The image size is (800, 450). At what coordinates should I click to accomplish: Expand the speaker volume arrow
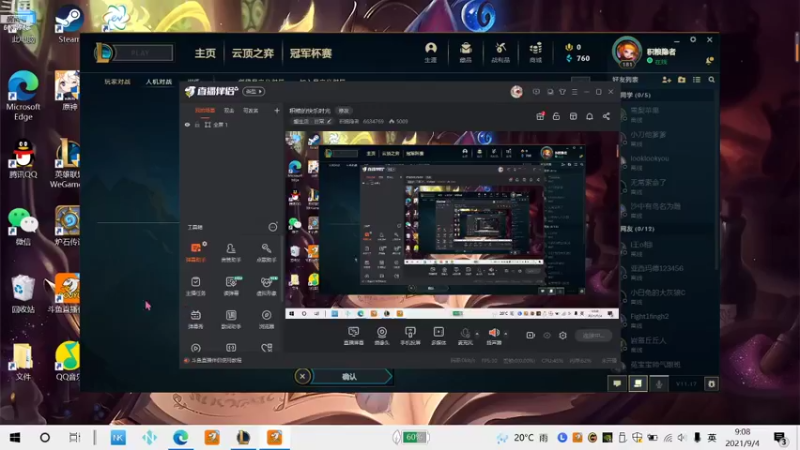506,334
